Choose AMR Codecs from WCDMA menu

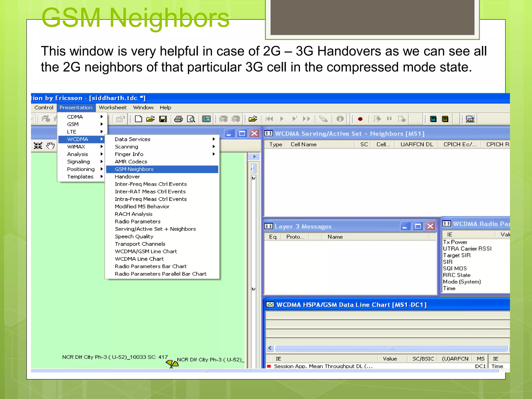162,162
